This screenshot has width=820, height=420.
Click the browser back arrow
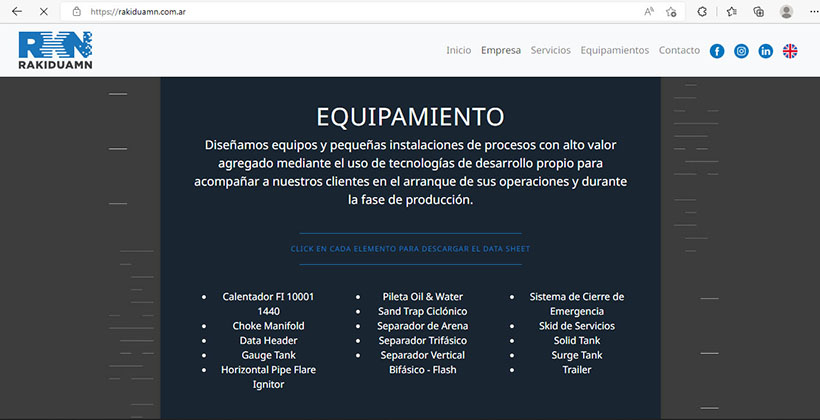[16, 12]
